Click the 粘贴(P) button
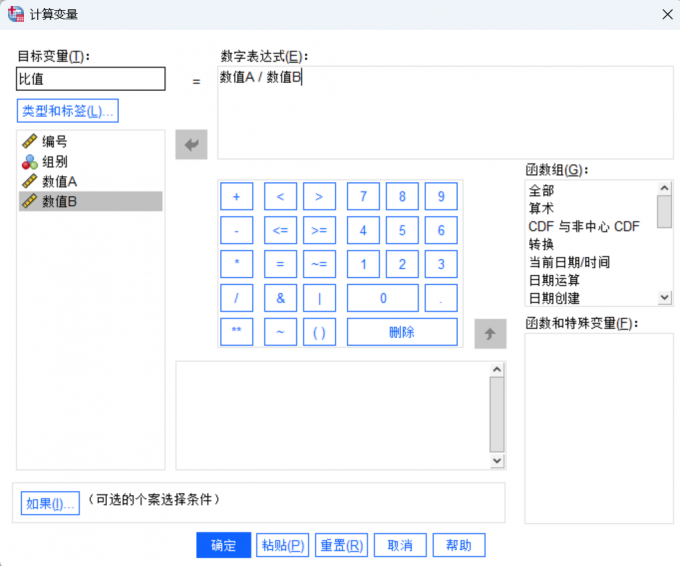680x566 pixels. pos(282,545)
